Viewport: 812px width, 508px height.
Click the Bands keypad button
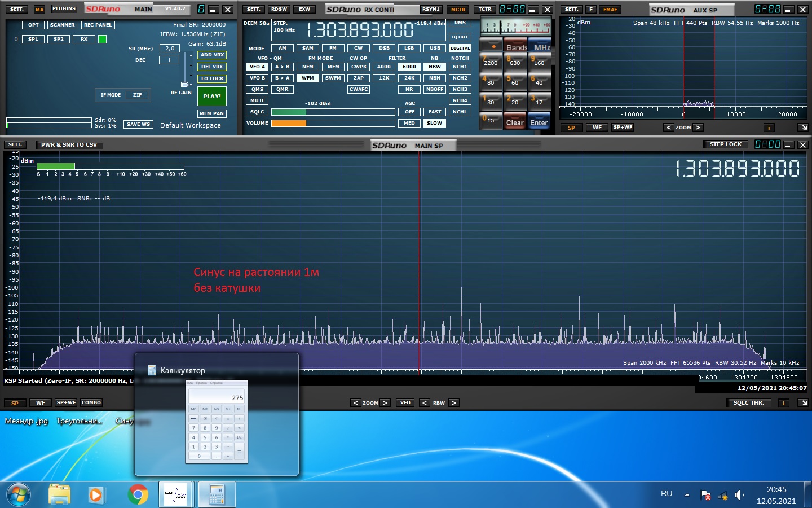(x=515, y=45)
